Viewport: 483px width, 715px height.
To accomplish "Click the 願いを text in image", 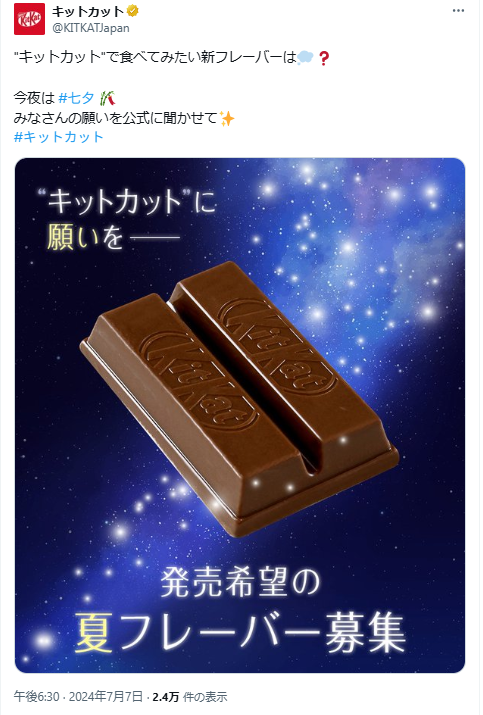I will (x=86, y=237).
